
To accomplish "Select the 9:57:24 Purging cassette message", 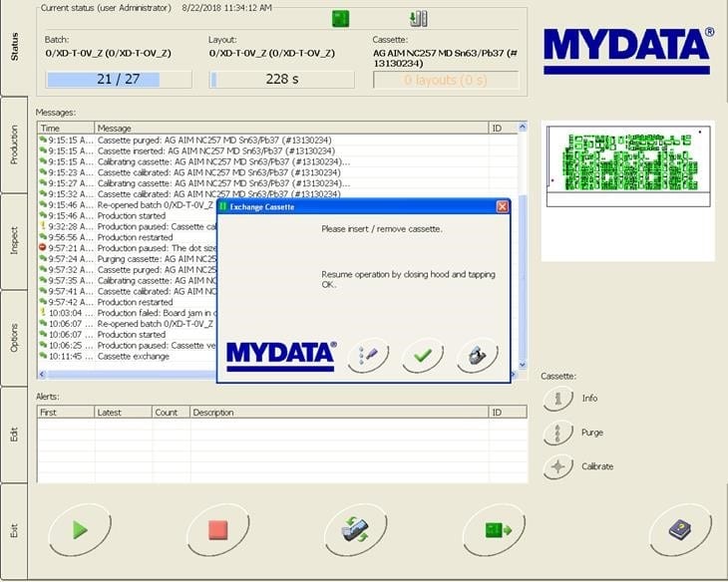I will click(x=128, y=259).
